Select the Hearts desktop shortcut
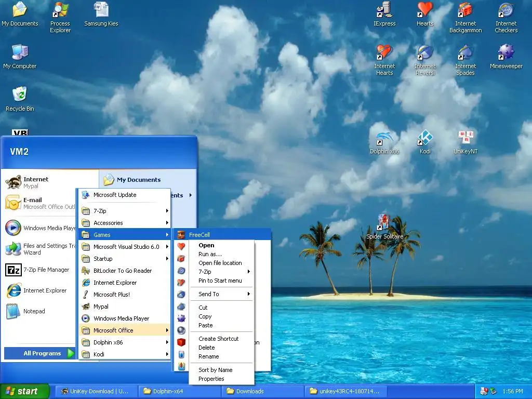The image size is (532, 399). pos(425,14)
